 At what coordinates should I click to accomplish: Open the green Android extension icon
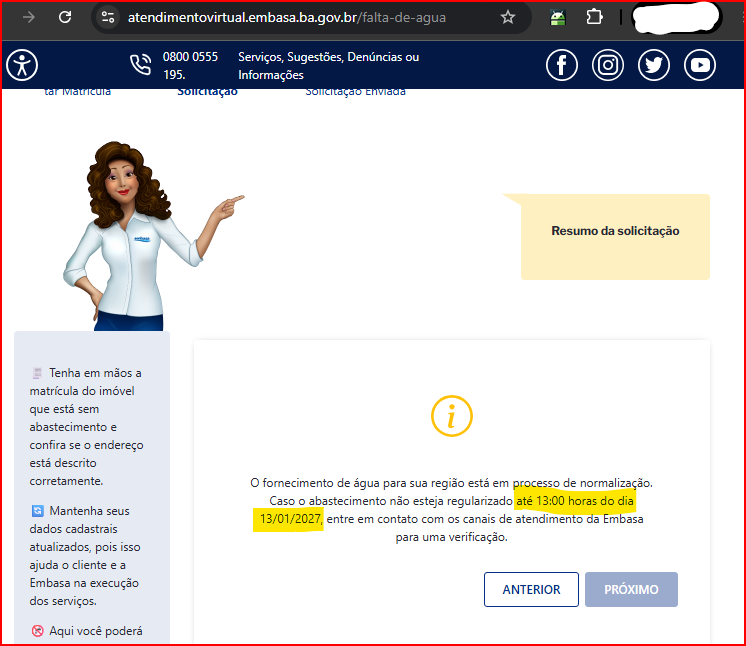click(x=558, y=18)
